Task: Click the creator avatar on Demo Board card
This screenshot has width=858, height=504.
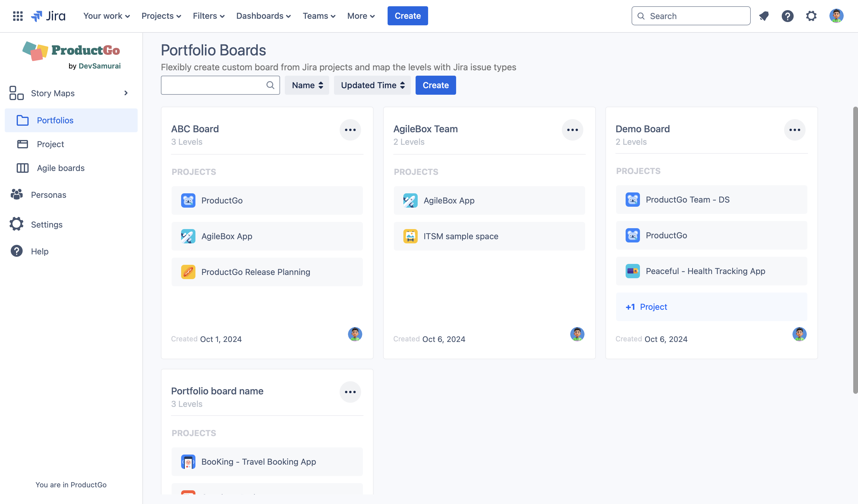Action: pyautogui.click(x=799, y=334)
